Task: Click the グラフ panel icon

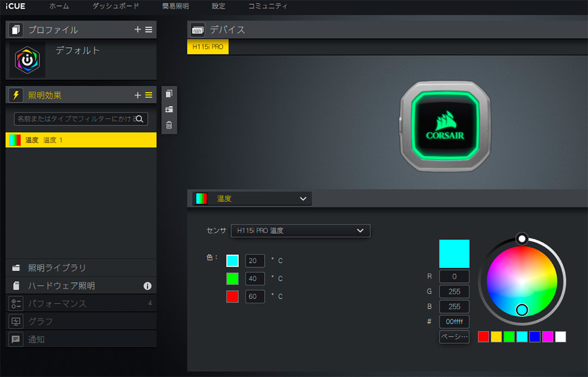Action: pyautogui.click(x=16, y=321)
